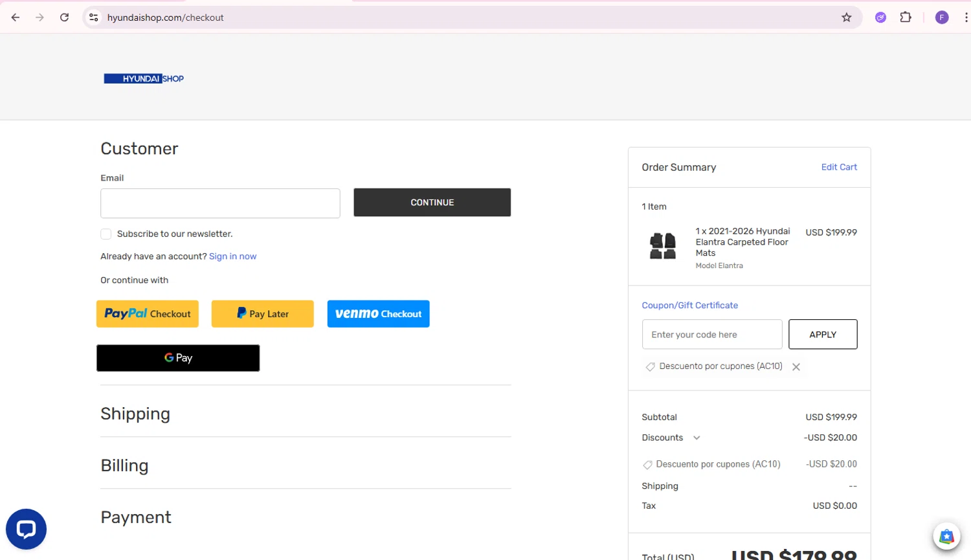Click the floor mats product thumbnail

click(x=662, y=246)
